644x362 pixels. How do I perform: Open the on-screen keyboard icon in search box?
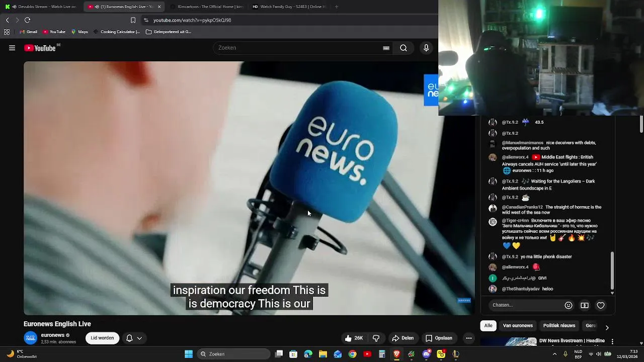tap(386, 48)
